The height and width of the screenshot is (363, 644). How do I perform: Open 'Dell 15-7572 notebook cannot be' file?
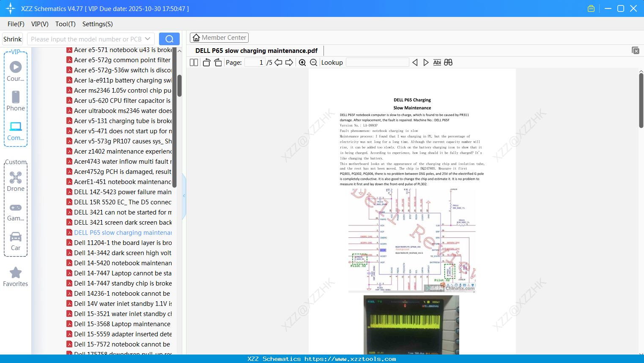[x=119, y=344]
